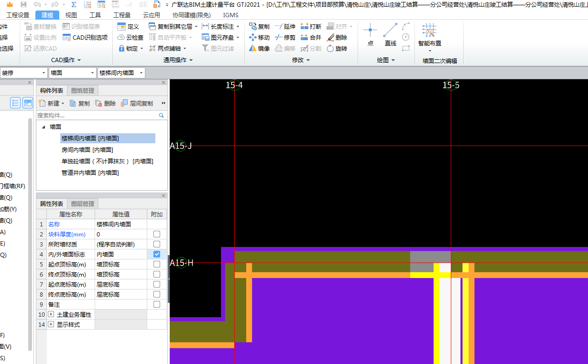The height and width of the screenshot is (364, 588).
Task: Select the 合并 merge tool
Action: click(x=311, y=37)
